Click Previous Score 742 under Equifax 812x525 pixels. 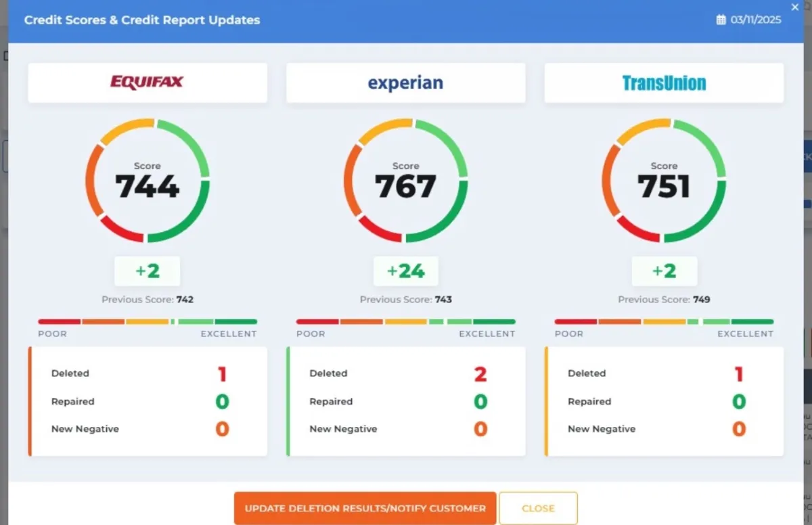pyautogui.click(x=148, y=299)
